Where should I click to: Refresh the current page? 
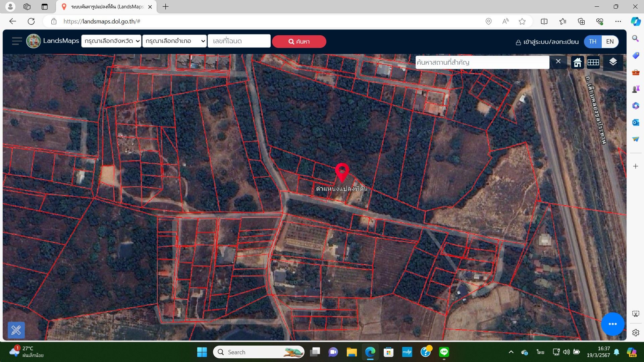pos(31,21)
